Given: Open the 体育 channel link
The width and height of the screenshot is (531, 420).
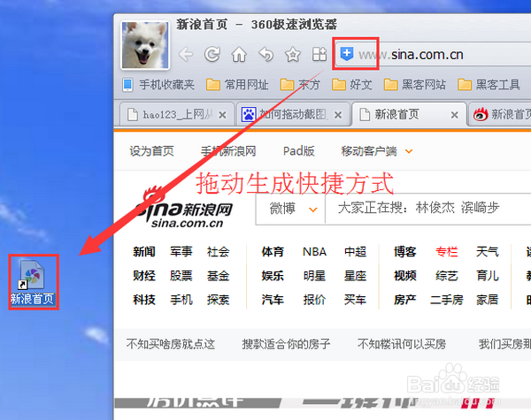Looking at the screenshot, I should coord(273,252).
